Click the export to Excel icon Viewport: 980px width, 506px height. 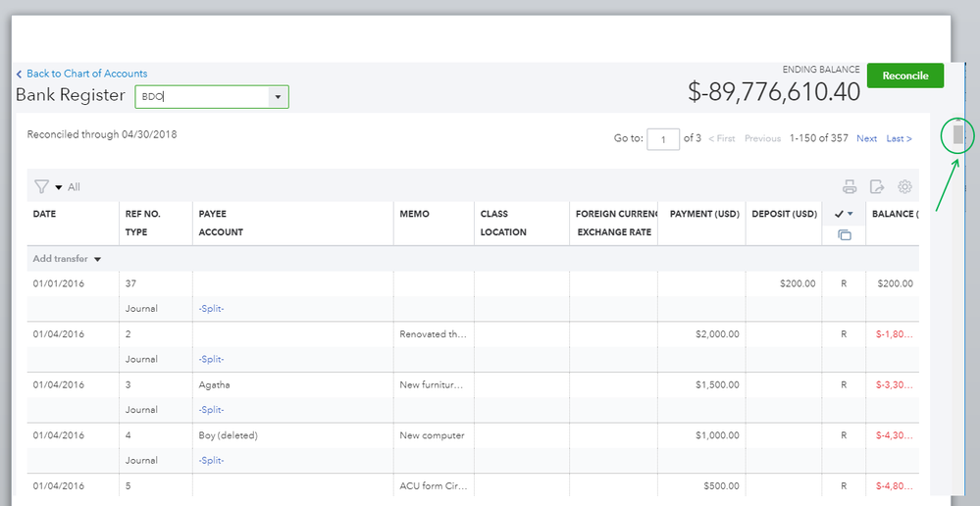click(x=877, y=187)
